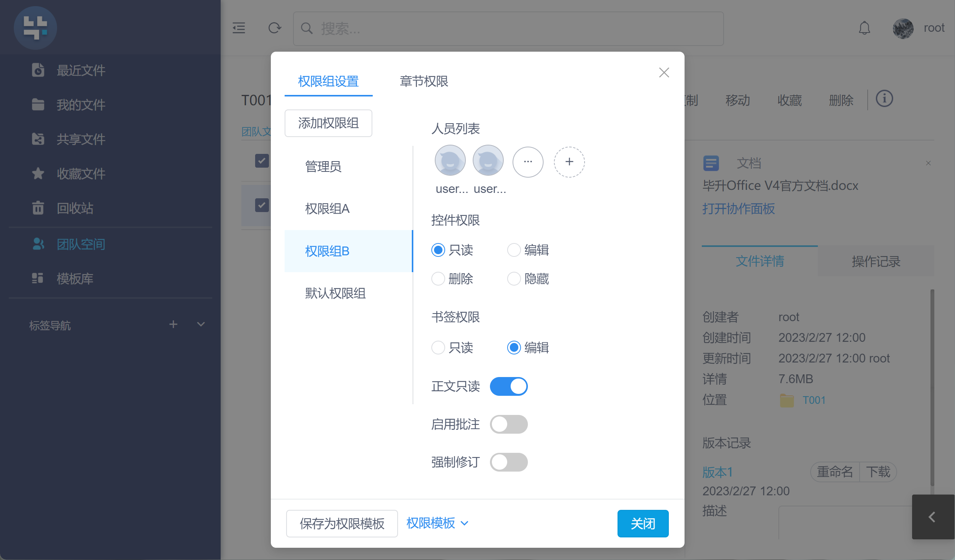Open T001 folder location link
This screenshot has width=955, height=560.
[x=814, y=400]
